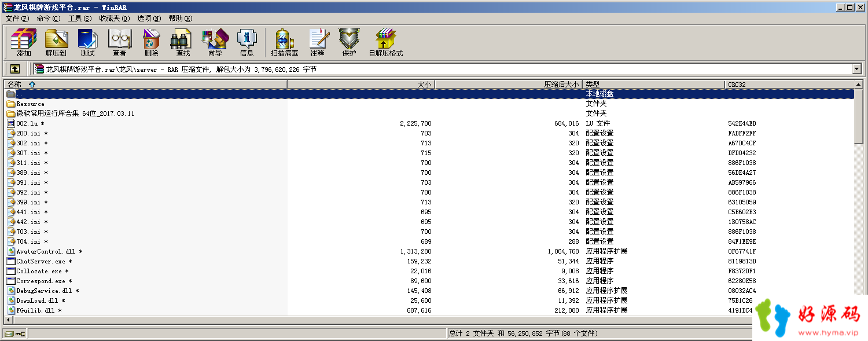868x341 pixels.
Task: Click the CRC32 value 542E44ED
Action: [x=742, y=123]
